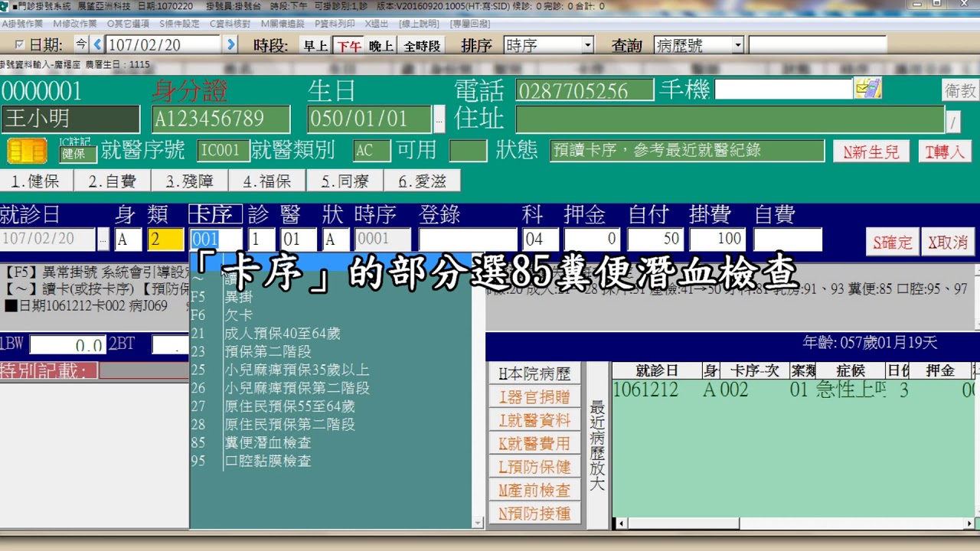Screen dimensions: 980x551
Task: Click the patient name field 王小明
Action: pos(70,119)
